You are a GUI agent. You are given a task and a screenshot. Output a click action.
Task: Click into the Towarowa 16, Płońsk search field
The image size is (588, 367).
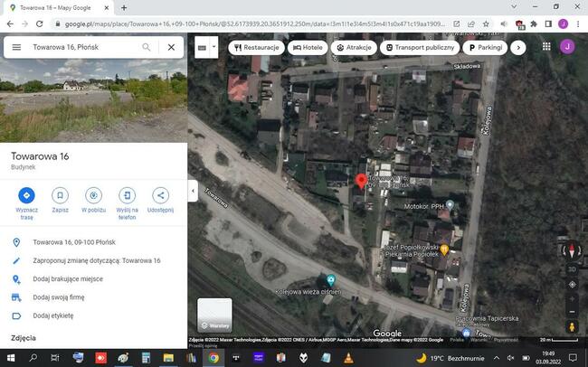(82, 47)
